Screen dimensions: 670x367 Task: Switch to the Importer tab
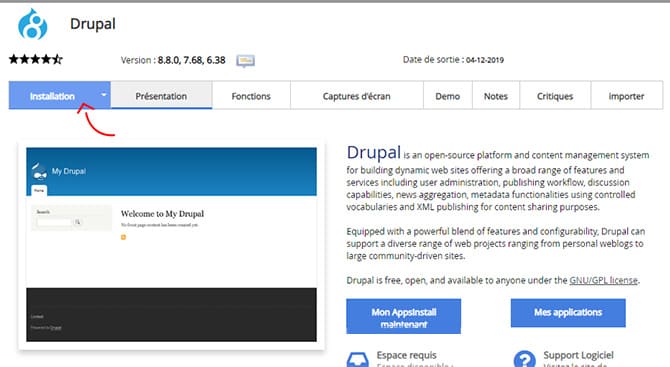(x=626, y=96)
